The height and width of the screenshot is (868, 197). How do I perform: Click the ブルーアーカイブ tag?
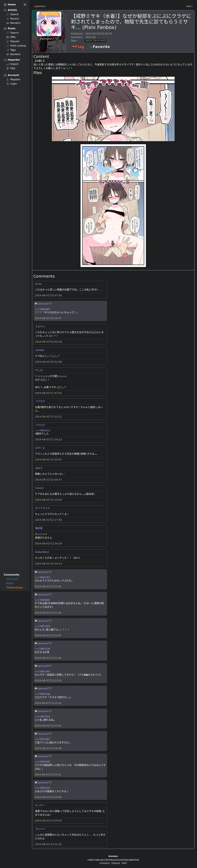pos(100,41)
